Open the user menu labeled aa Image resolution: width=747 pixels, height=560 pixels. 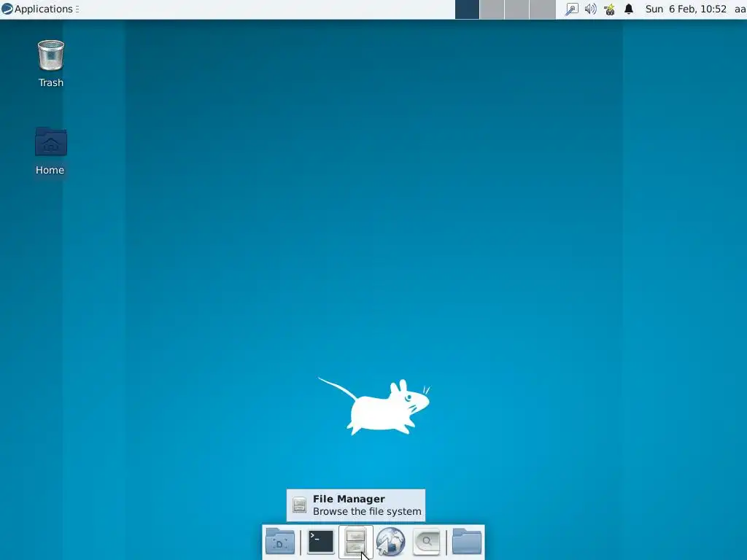[740, 9]
